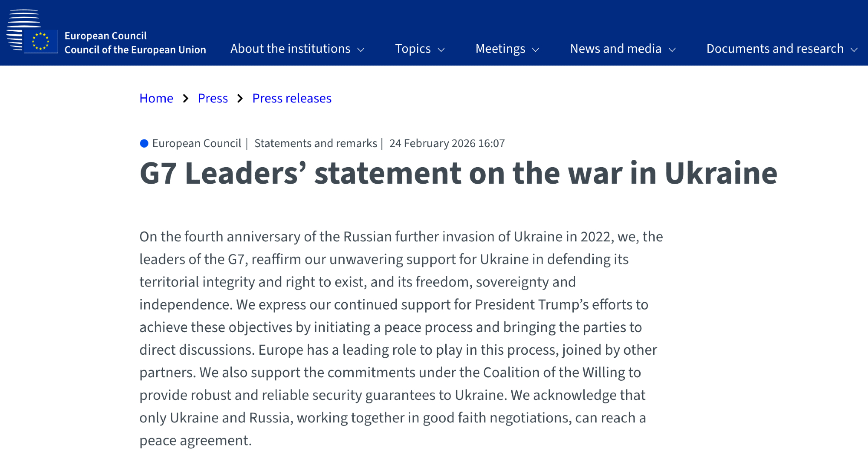Open the Documents and research menu

point(775,49)
